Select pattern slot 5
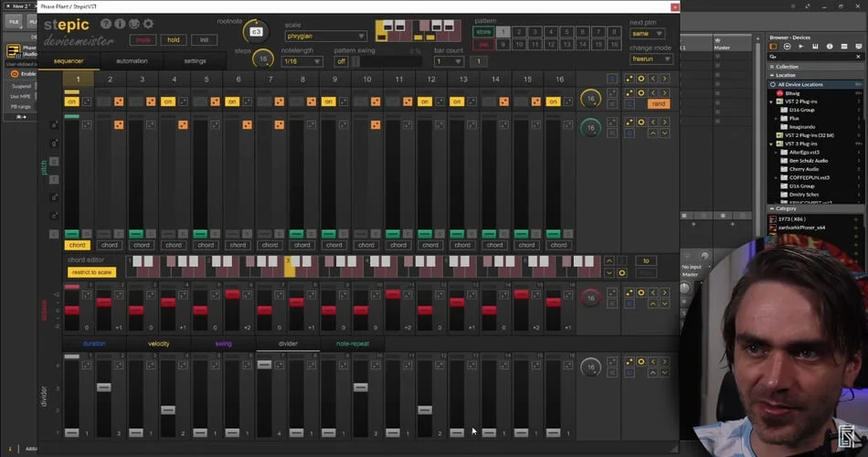The image size is (868, 457). click(x=566, y=32)
